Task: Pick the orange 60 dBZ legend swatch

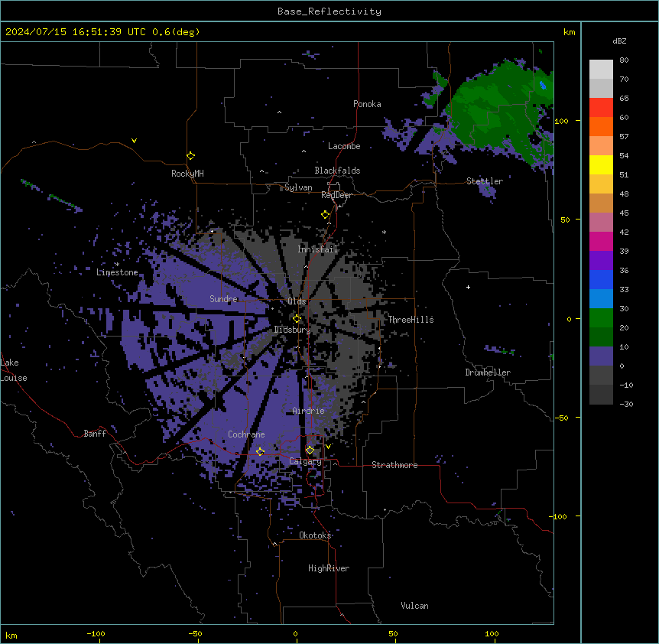Action: tap(601, 126)
